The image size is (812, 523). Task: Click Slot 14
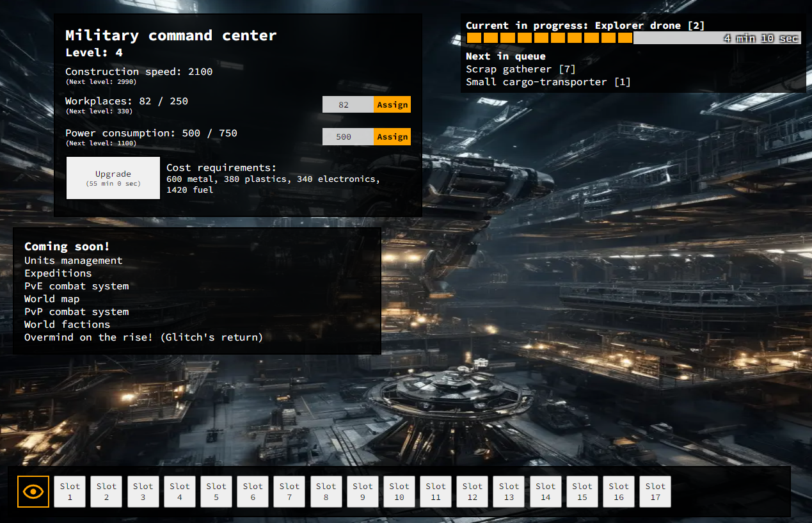[546, 492]
